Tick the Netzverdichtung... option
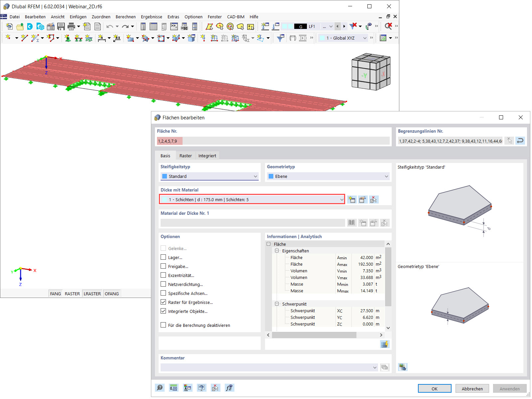 tap(163, 284)
